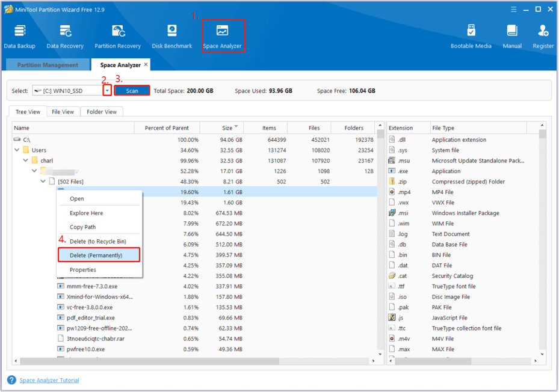This screenshot has width=559, height=392.
Task: Click the vc-free-3.8.0.0.exe file icon
Action: (61, 307)
